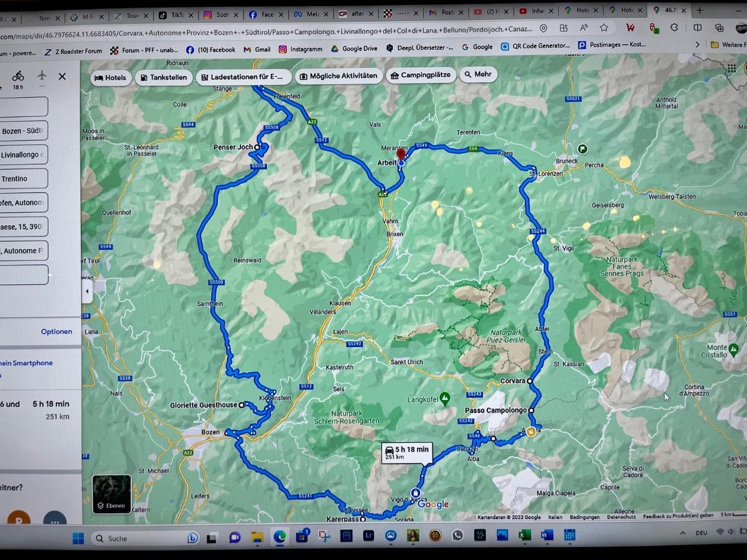Select the Penser Joch waypoint marker

[256, 147]
